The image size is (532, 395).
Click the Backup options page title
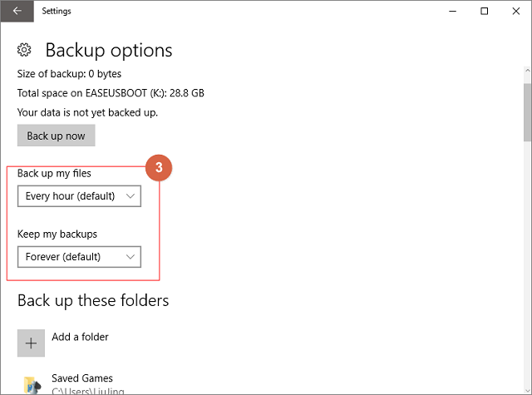pos(109,50)
